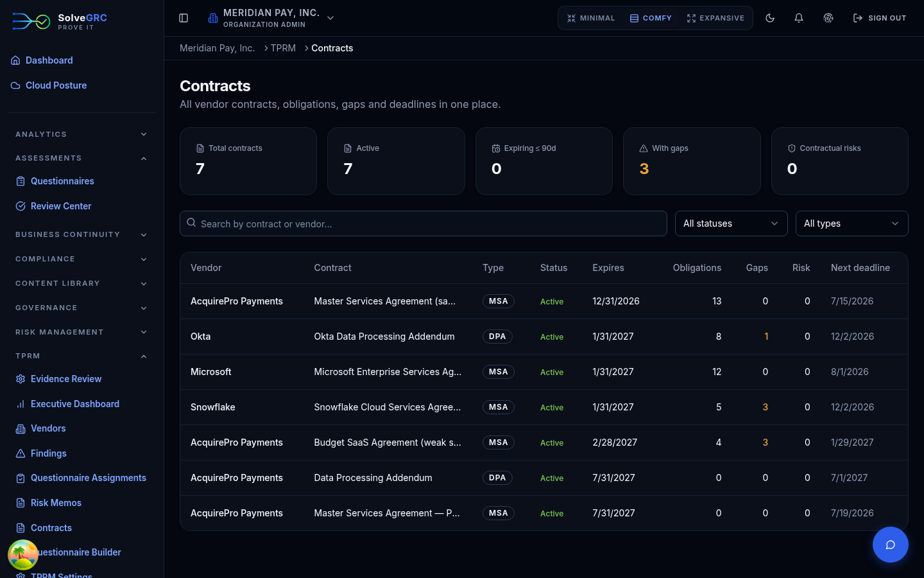Open the Snowflake Cloud Services contract
Image resolution: width=924 pixels, height=578 pixels.
[x=388, y=407]
